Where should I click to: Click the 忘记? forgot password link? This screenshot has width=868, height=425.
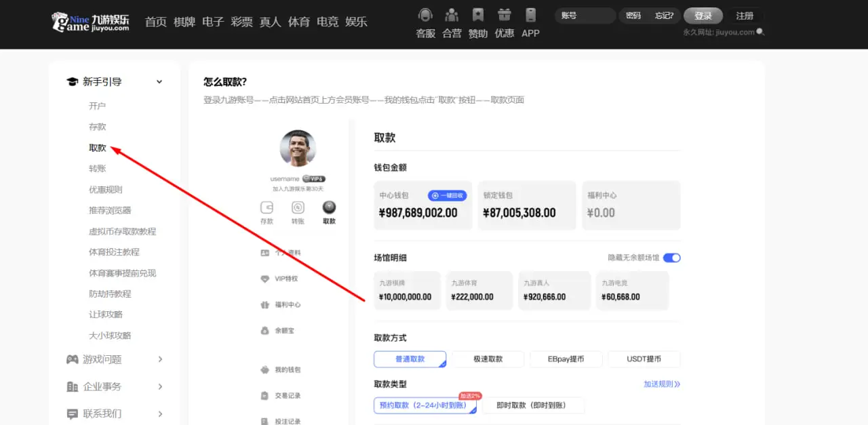[x=665, y=16]
